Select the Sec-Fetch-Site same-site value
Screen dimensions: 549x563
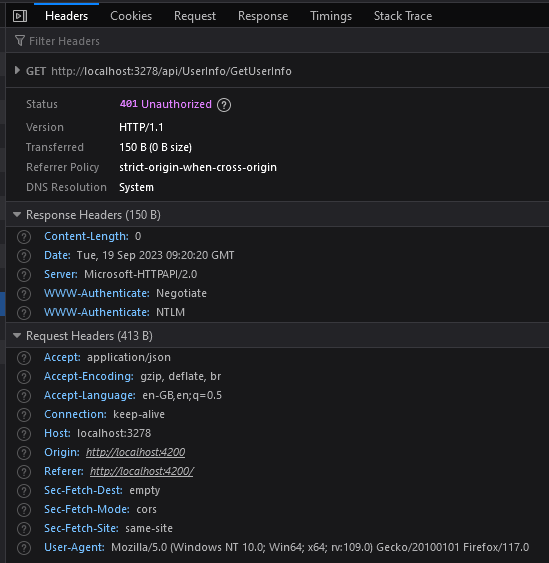coord(149,529)
